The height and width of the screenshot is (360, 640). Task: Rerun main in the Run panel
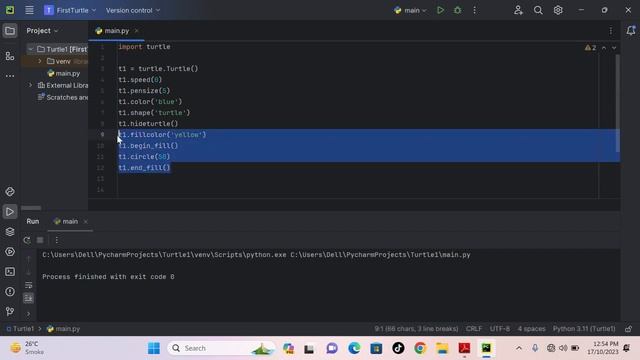pos(27,240)
